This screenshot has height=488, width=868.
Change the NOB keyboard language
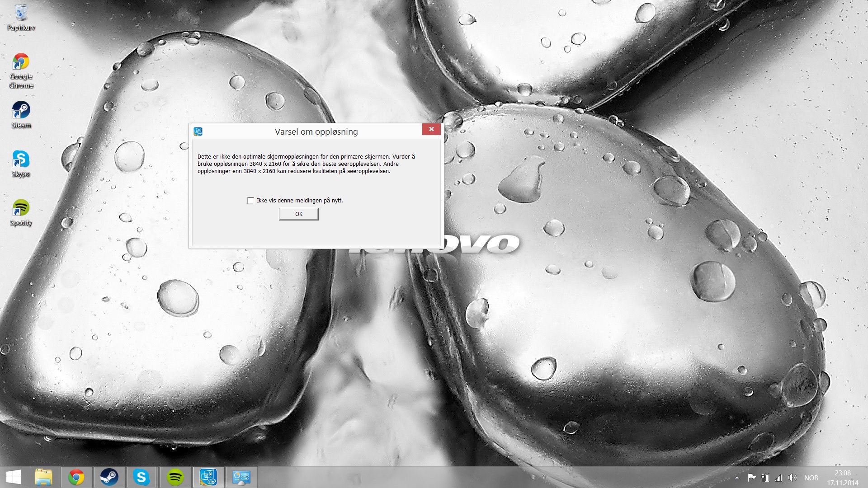point(811,478)
